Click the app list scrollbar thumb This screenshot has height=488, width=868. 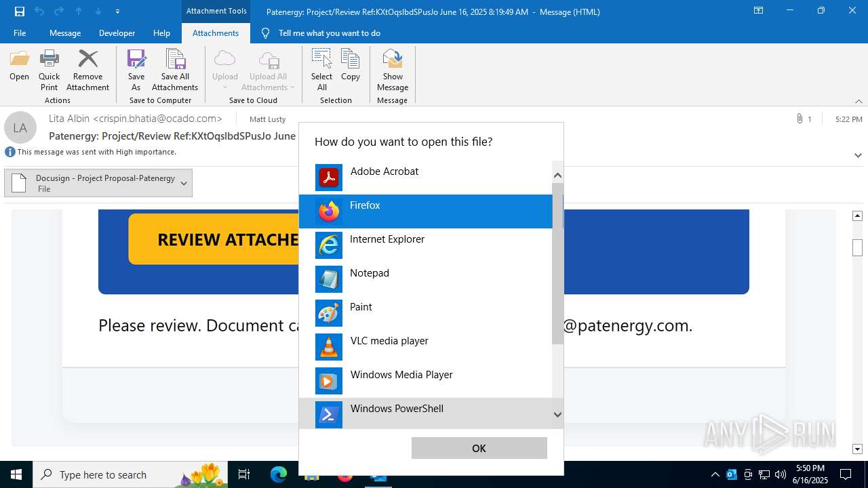click(x=557, y=263)
